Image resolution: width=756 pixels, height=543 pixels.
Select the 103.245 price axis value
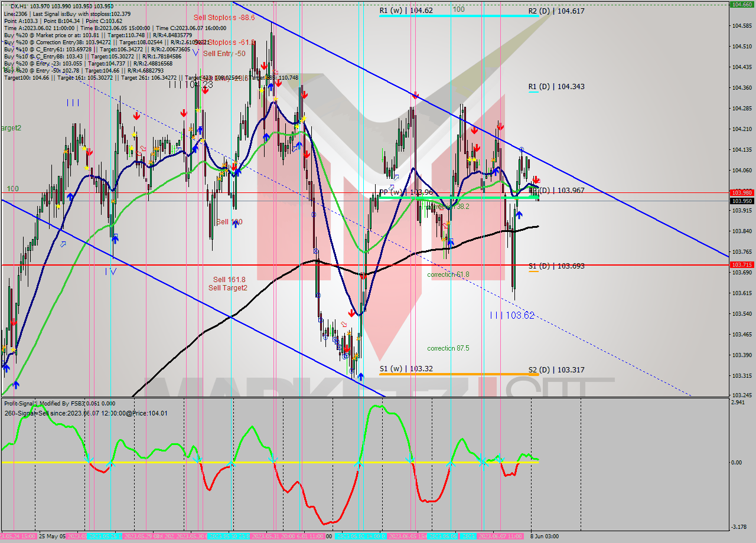tap(741, 395)
